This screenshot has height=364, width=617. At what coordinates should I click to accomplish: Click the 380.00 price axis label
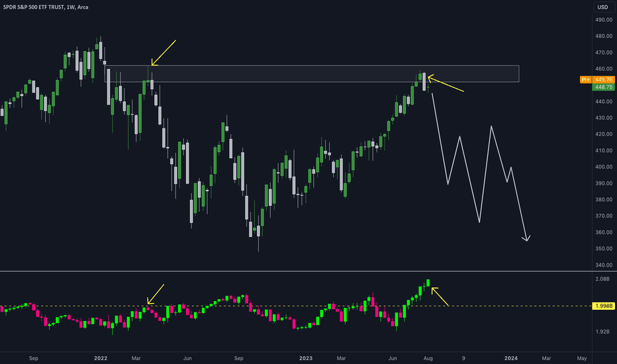click(x=604, y=199)
